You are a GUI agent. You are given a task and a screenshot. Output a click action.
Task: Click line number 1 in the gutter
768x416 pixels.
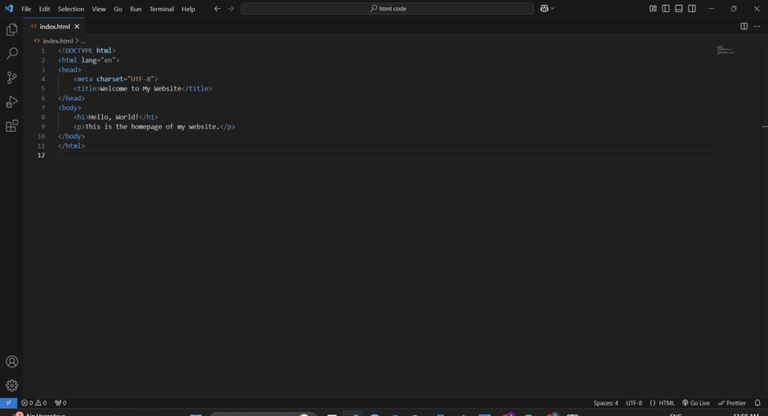pos(43,50)
